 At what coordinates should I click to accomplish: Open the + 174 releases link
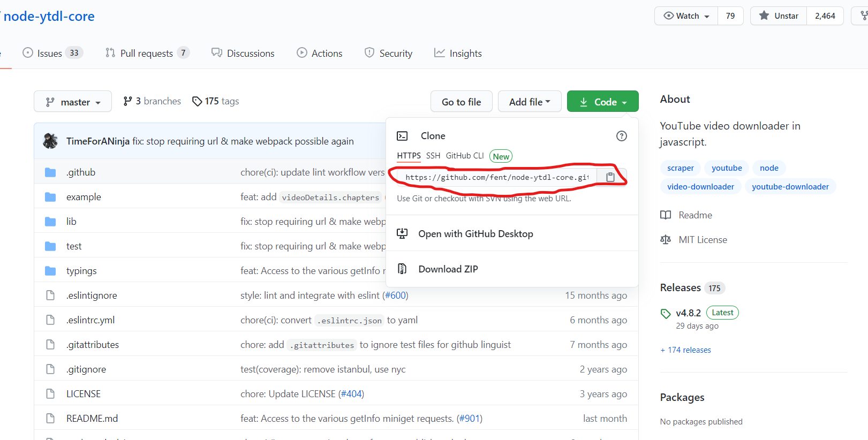pos(685,350)
